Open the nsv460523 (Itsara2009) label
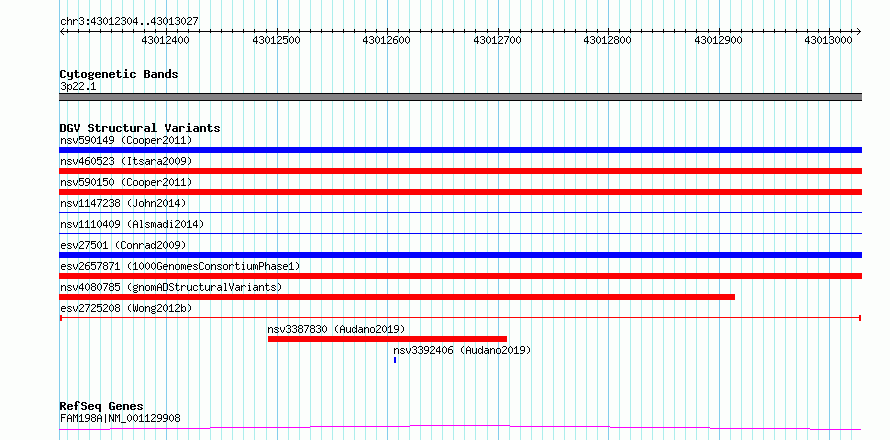Image resolution: width=890 pixels, height=440 pixels. [126, 161]
